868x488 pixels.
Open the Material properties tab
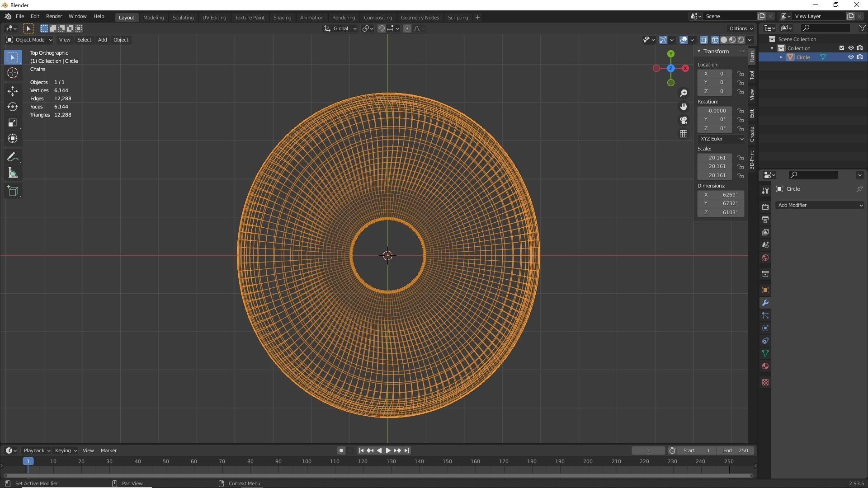tap(765, 366)
